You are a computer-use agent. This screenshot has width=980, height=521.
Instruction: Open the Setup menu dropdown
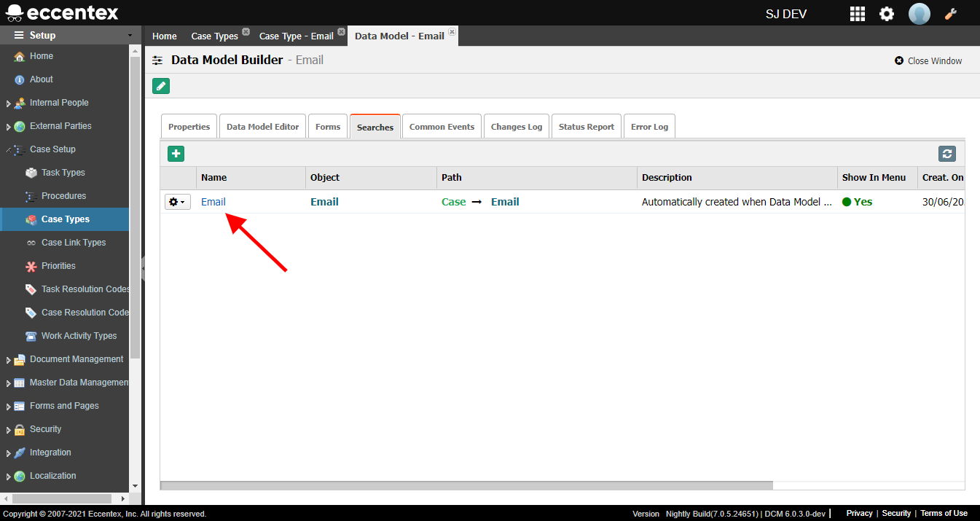[70, 35]
